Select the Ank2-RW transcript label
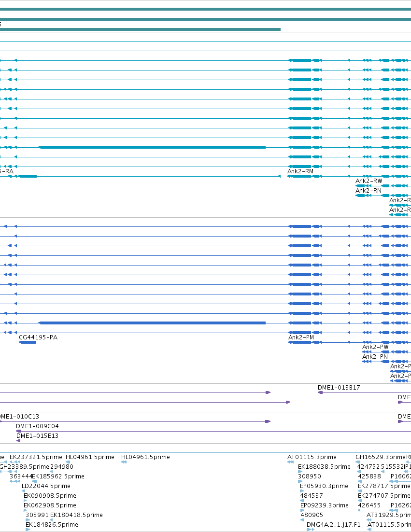Image resolution: width=411 pixels, height=532 pixels. tap(368, 181)
